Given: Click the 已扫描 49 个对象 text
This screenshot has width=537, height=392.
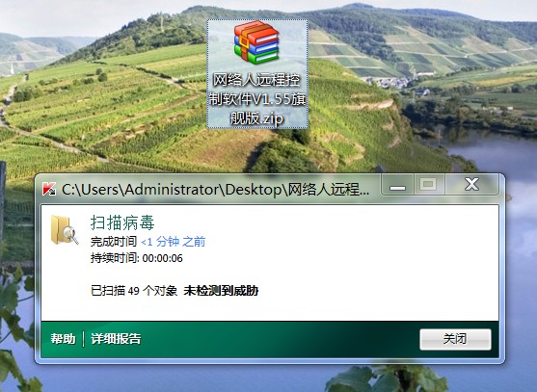Looking at the screenshot, I should tap(134, 291).
